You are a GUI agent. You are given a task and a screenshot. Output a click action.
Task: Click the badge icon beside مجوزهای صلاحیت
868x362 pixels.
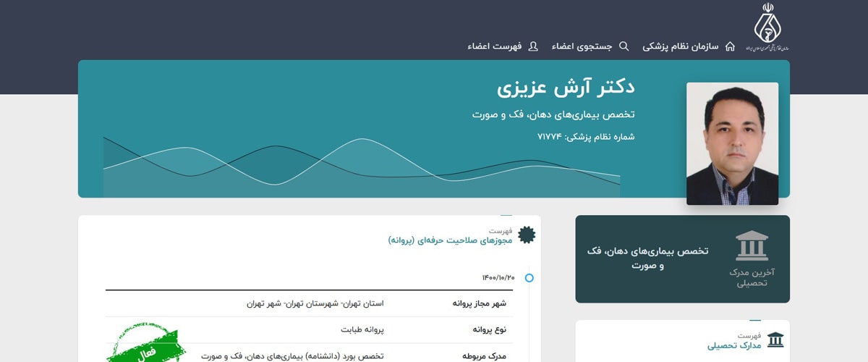click(527, 235)
